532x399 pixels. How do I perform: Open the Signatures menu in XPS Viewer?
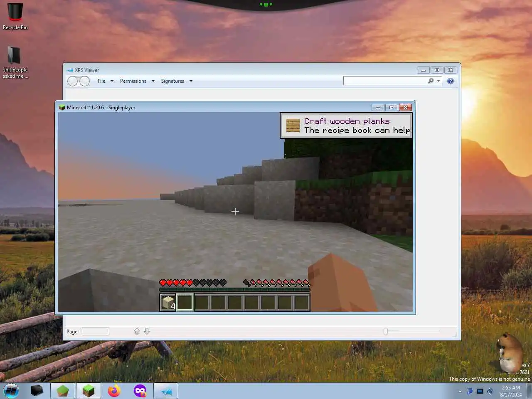172,81
